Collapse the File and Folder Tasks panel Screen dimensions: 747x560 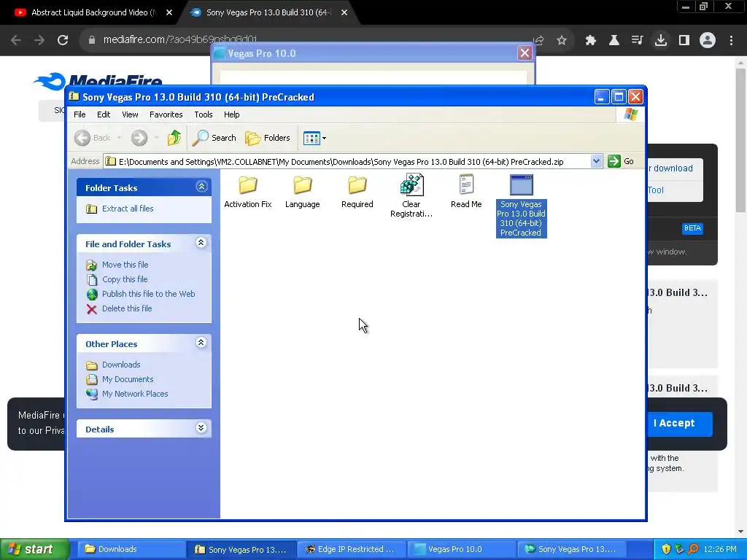(x=201, y=243)
